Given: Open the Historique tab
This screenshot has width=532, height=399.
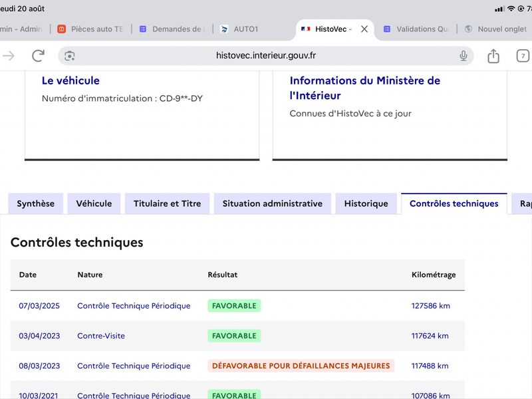Looking at the screenshot, I should 366,203.
